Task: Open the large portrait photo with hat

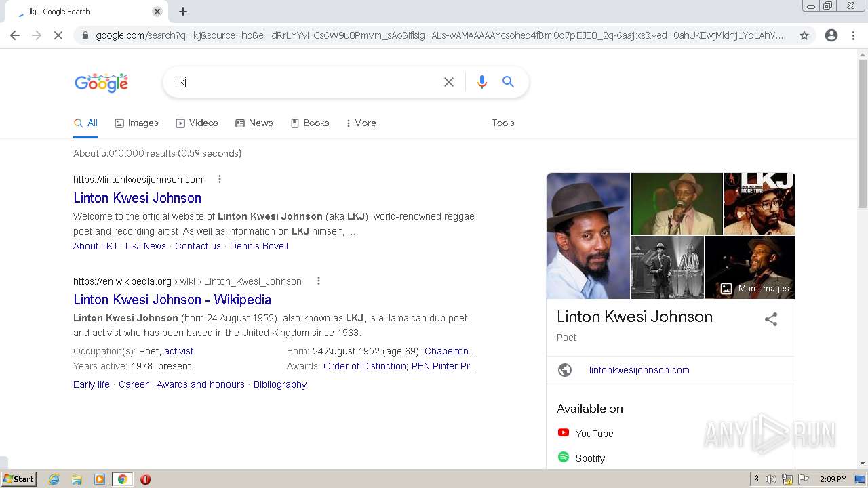Action: click(x=588, y=236)
